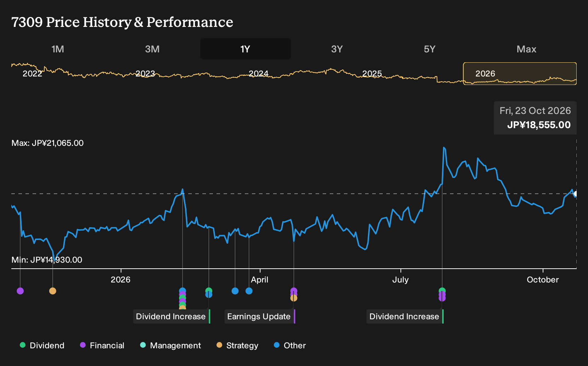
Task: Jump to 2023 on the overview timeline
Action: [x=145, y=74]
